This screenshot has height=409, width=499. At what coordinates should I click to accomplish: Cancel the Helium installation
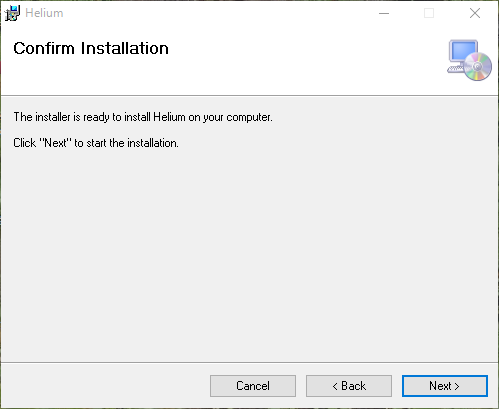tap(253, 386)
